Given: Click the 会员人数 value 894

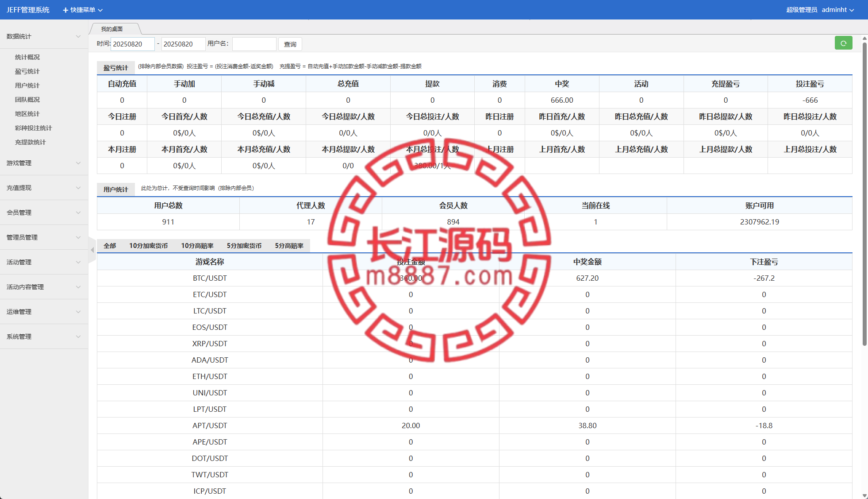Looking at the screenshot, I should tap(453, 222).
